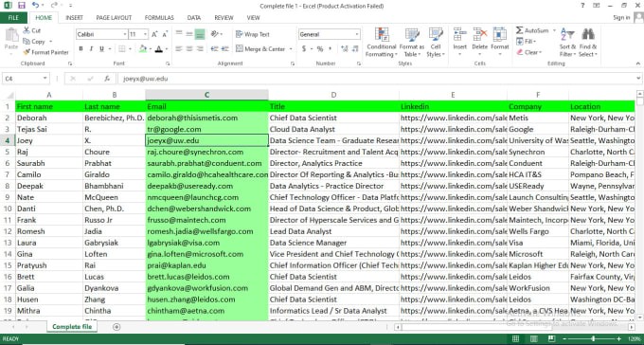
Task: Open the FILE tab
Action: pyautogui.click(x=13, y=18)
